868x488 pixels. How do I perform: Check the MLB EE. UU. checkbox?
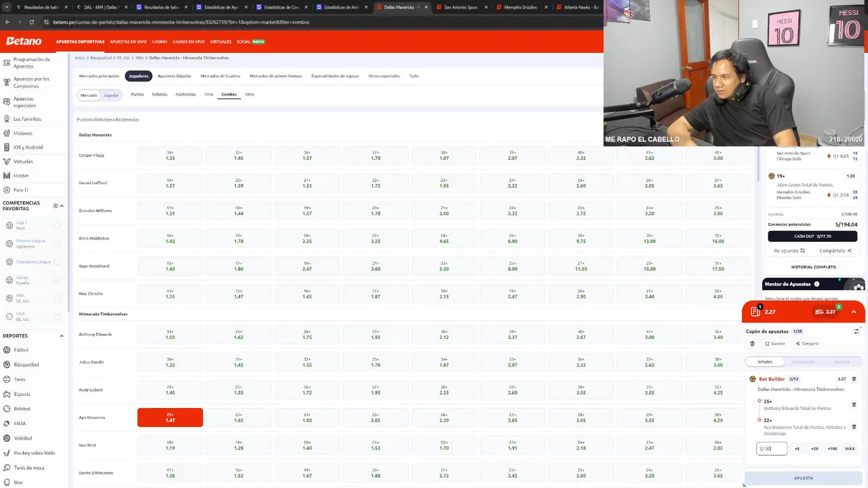[57, 317]
